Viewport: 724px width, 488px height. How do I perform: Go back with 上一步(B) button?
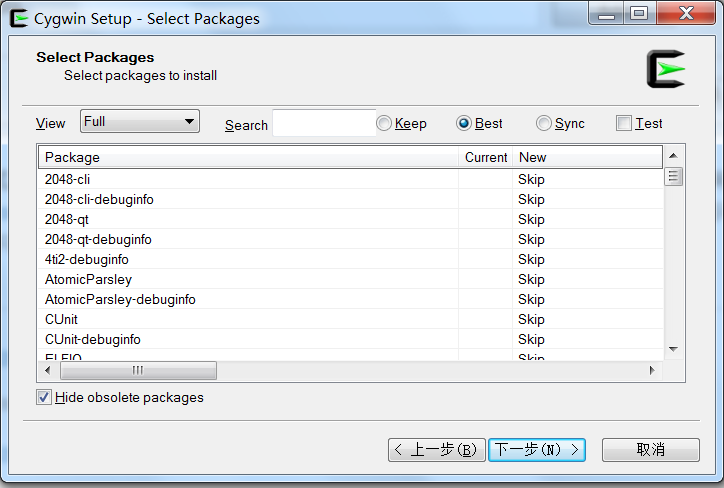coord(437,450)
